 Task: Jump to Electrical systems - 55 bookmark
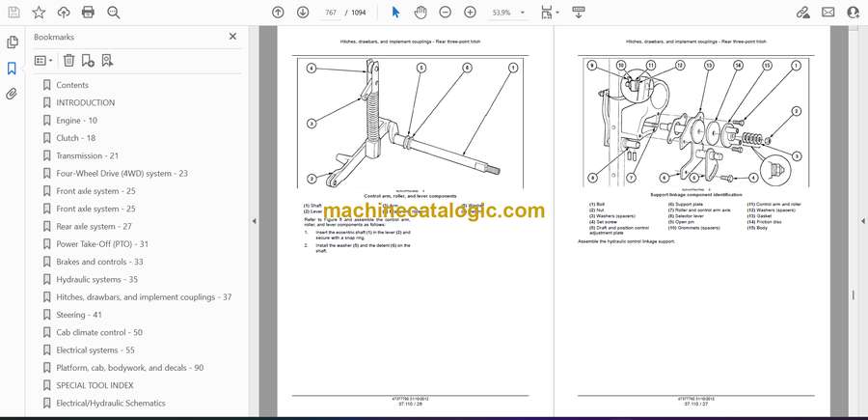coord(95,350)
